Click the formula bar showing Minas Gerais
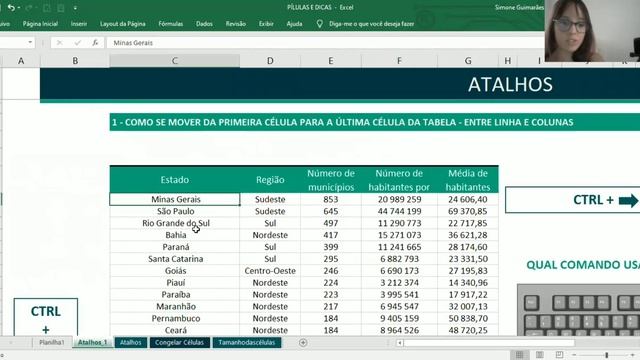Viewport: 640px width, 360px height. [324, 42]
